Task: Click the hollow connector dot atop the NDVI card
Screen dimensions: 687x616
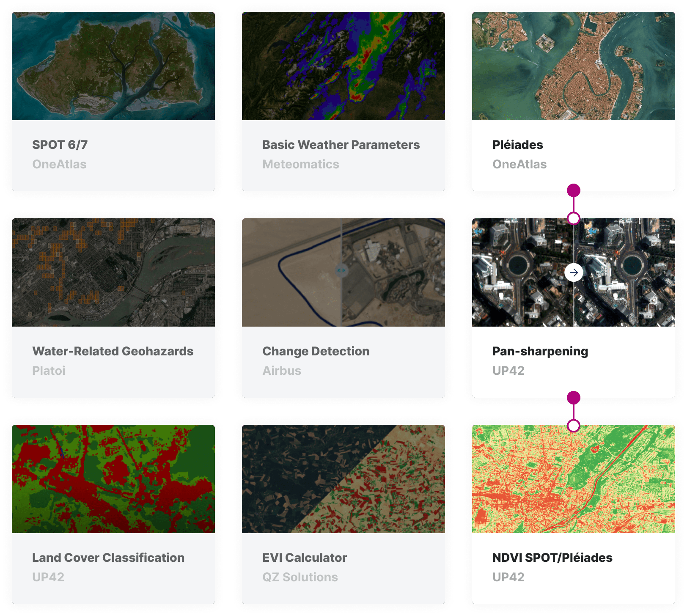Action: point(574,426)
